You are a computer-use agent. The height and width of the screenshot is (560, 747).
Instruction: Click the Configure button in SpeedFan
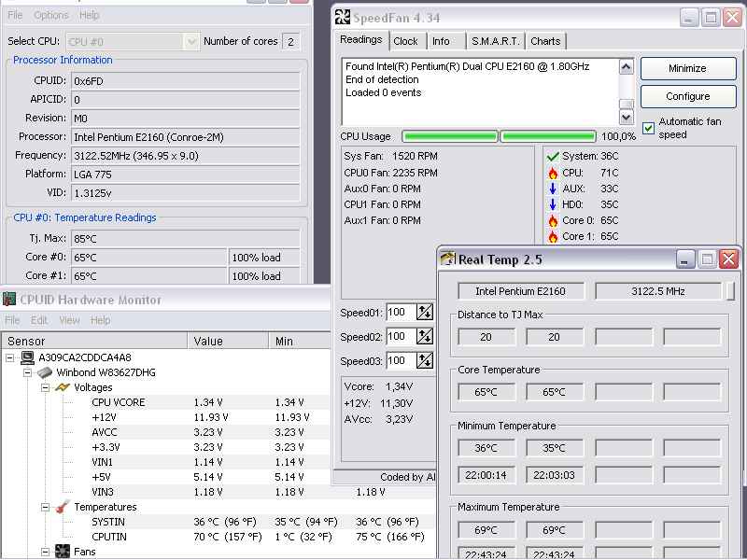tap(687, 97)
